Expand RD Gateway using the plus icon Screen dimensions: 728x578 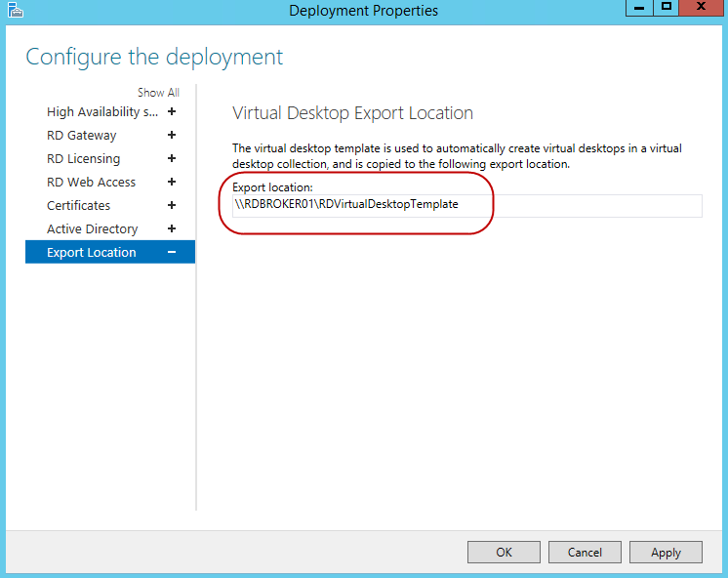(x=172, y=136)
